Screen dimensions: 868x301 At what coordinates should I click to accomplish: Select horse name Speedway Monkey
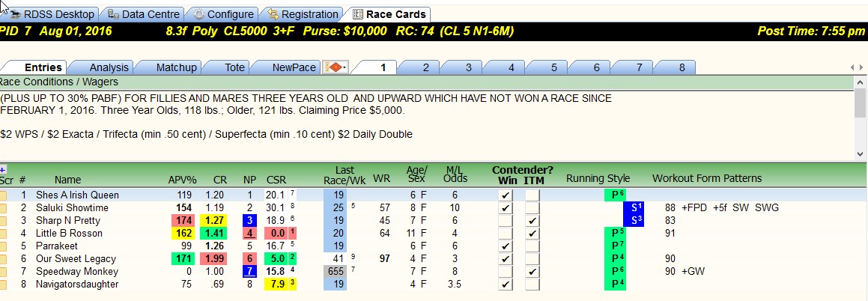click(77, 272)
